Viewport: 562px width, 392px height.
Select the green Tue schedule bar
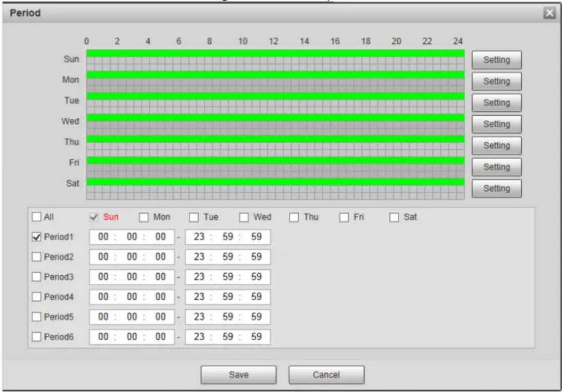tap(275, 97)
